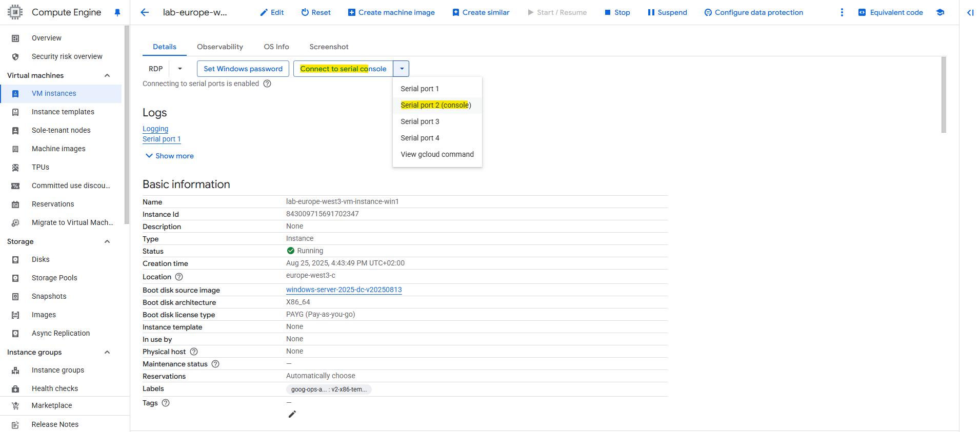Select View gcloud command menu item
980x432 pixels.
(437, 154)
